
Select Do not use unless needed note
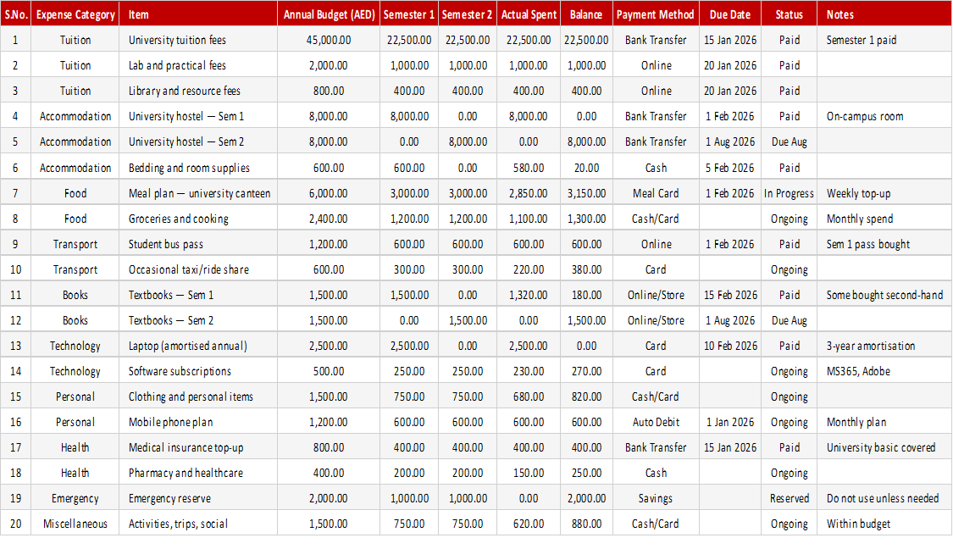click(x=883, y=499)
